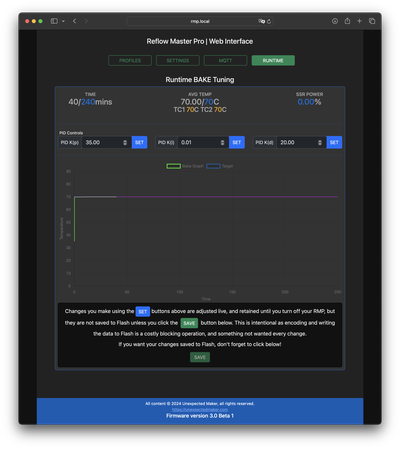The width and height of the screenshot is (400, 449).
Task: Open the PROFILES tab
Action: tap(130, 60)
